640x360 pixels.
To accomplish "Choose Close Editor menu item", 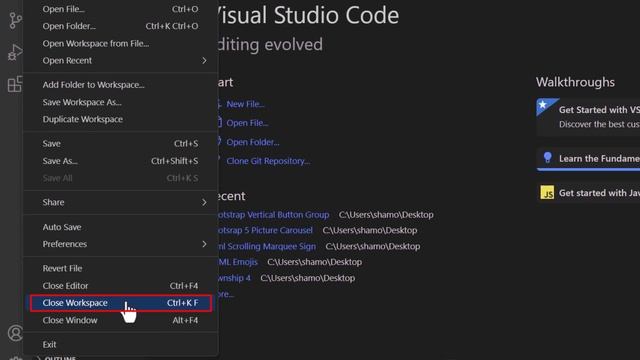I will pyautogui.click(x=120, y=286).
